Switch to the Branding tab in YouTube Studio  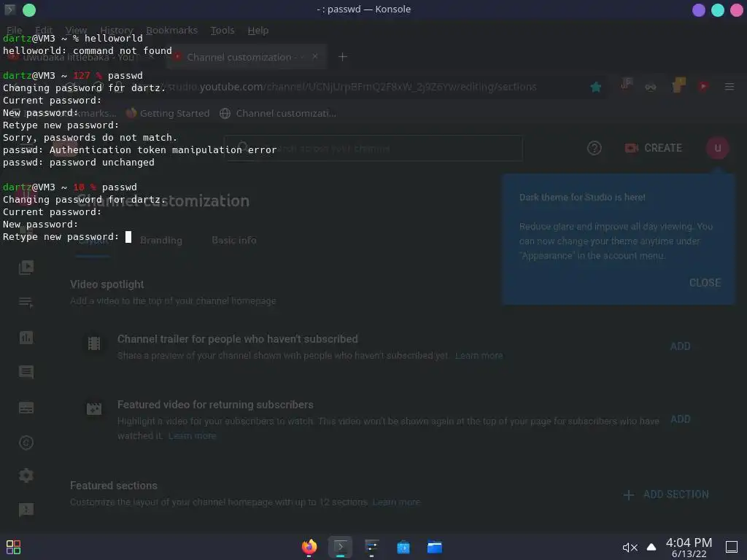161,241
